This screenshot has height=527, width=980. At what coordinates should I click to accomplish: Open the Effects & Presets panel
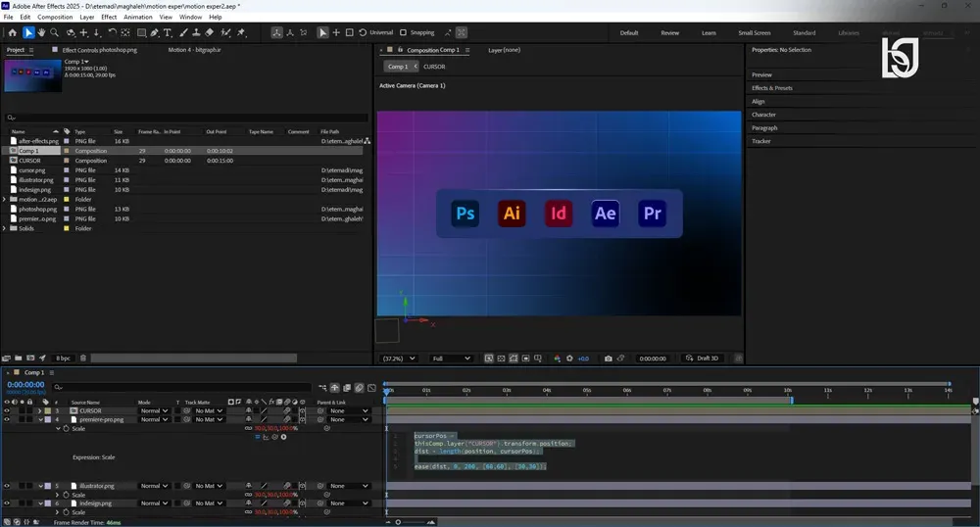pos(772,88)
